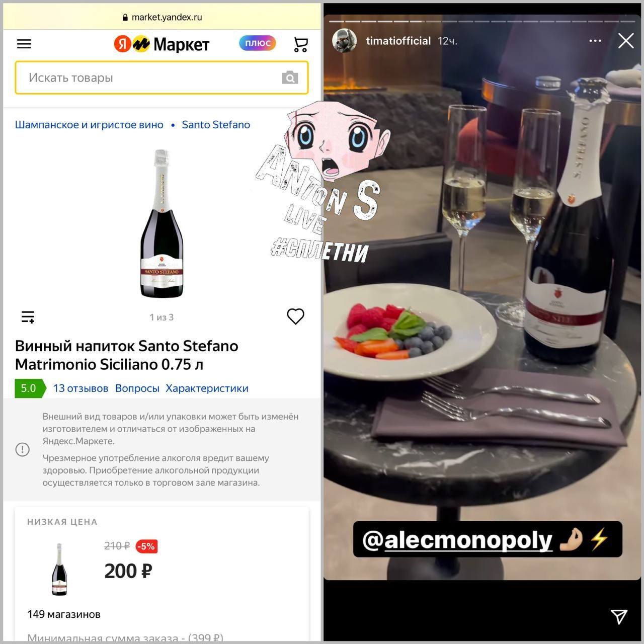Viewport: 644px width, 644px height.
Task: Click the Yandex Market logo
Action: tap(162, 44)
